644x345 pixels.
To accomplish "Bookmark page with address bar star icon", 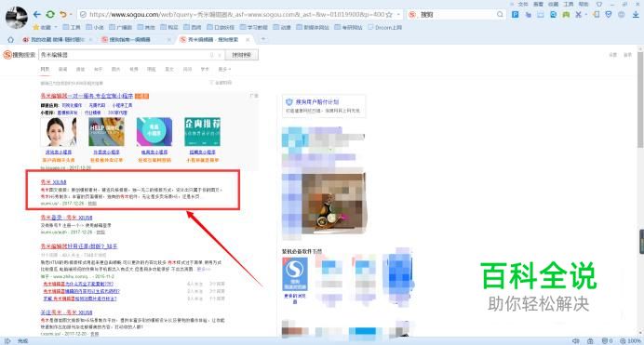I will pos(389,14).
